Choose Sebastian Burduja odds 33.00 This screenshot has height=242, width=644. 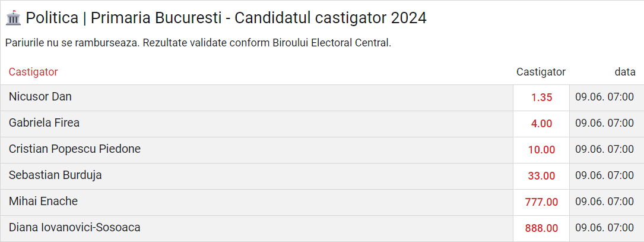coord(541,176)
